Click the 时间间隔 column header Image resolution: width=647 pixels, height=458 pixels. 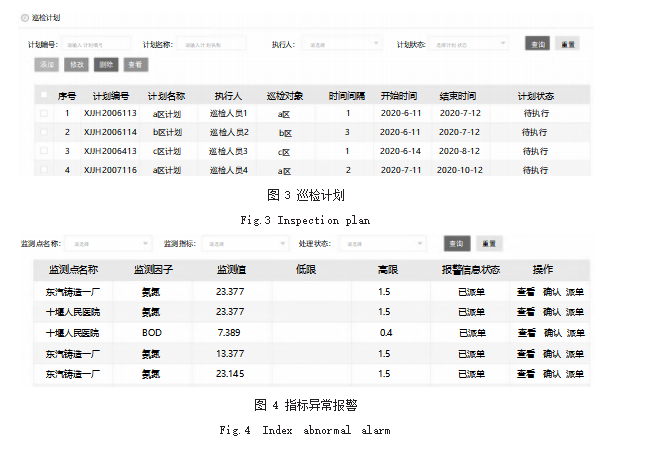tap(347, 96)
